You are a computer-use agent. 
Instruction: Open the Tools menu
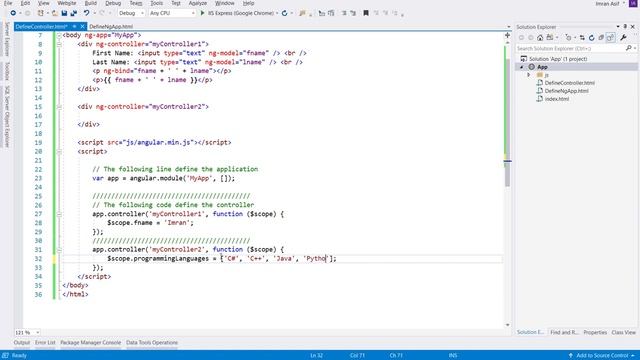click(x=156, y=3)
